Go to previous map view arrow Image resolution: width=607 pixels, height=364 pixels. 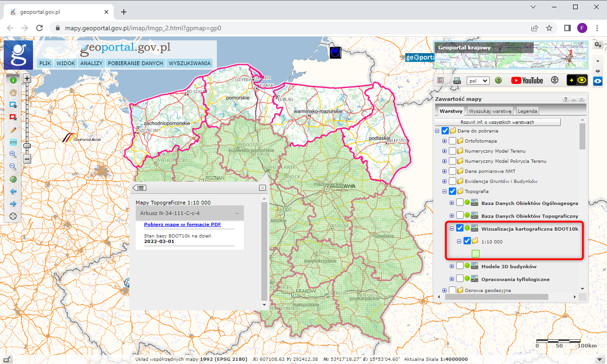point(13,192)
